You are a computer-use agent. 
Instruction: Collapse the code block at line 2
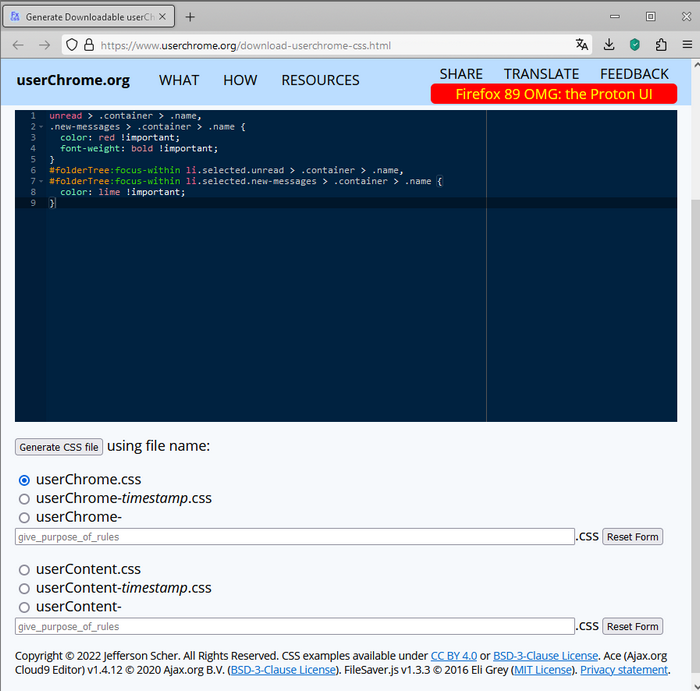click(40, 127)
